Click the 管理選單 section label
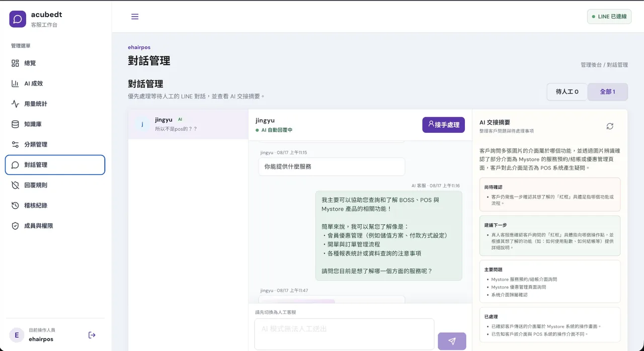Image resolution: width=644 pixels, height=351 pixels. (21, 46)
